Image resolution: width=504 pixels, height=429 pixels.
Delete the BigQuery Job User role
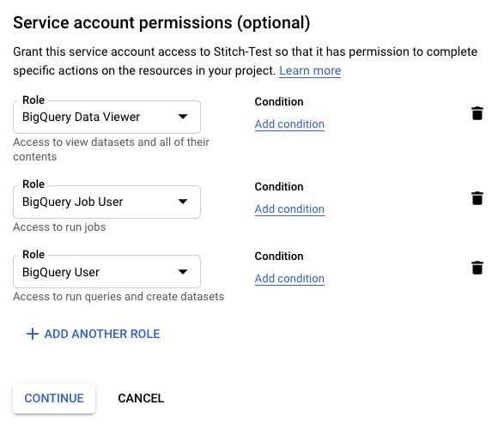[x=477, y=198]
